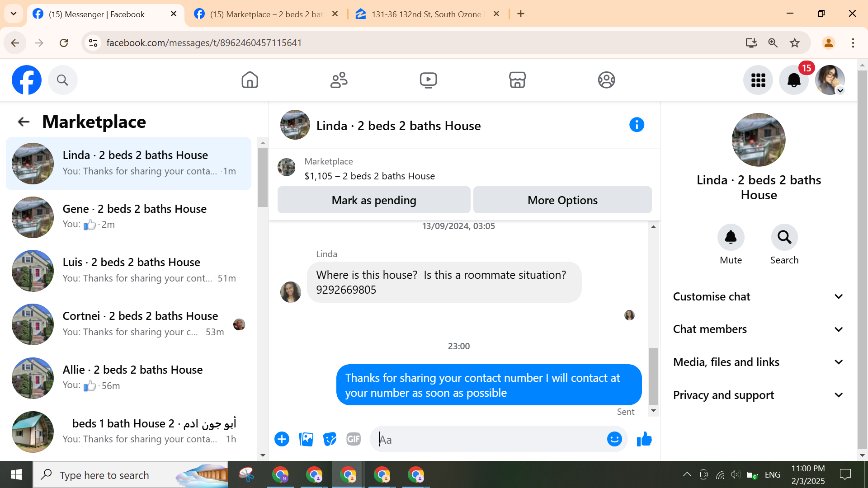Send a thumbs-up like
The width and height of the screenshot is (868, 488).
[644, 439]
